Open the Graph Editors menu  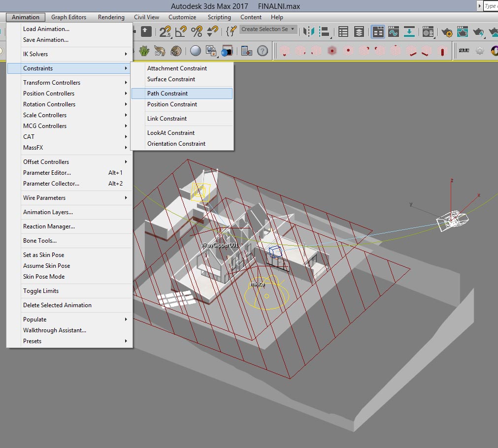click(x=68, y=17)
